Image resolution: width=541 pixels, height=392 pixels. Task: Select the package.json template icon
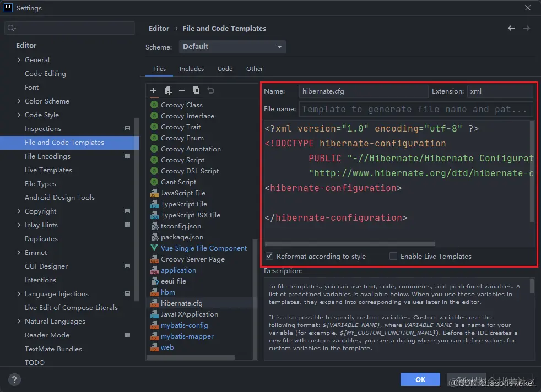[155, 237]
